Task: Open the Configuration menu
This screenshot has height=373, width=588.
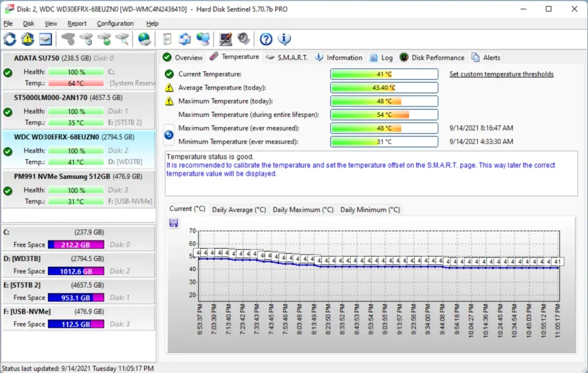Action: click(x=115, y=24)
